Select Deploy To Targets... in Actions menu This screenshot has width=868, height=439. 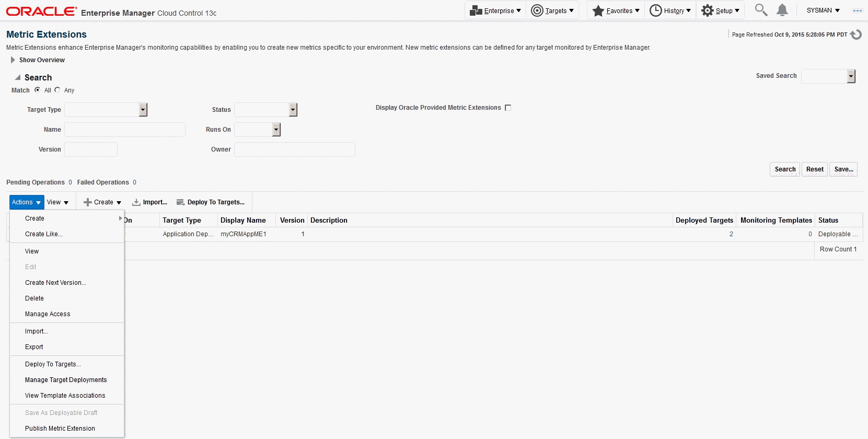point(67,364)
